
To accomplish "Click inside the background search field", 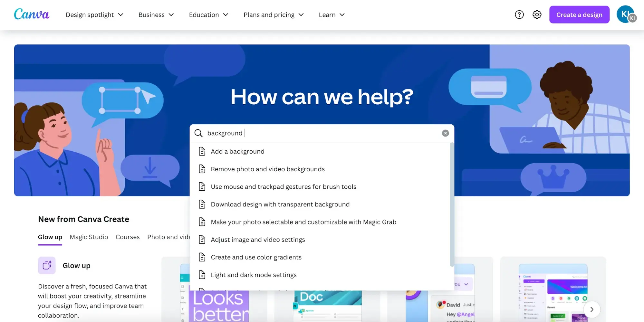I will [322, 133].
